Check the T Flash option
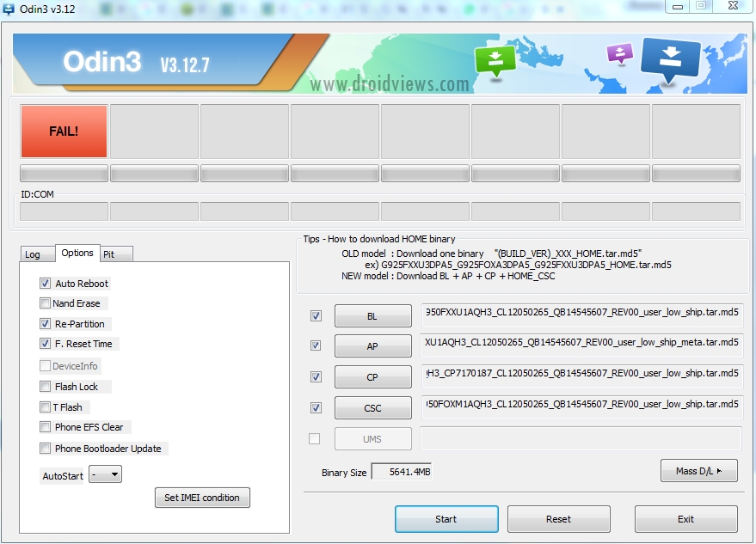Screen dimensions: 756x544 pos(45,407)
